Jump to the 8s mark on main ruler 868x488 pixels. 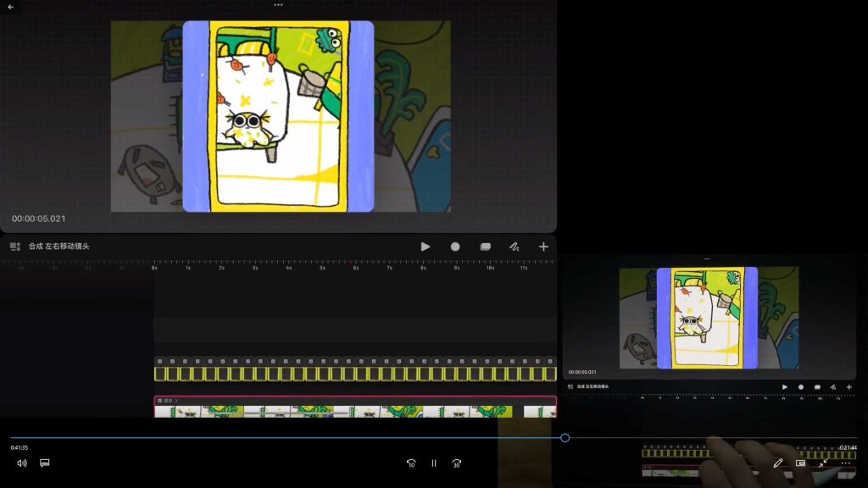click(x=423, y=268)
